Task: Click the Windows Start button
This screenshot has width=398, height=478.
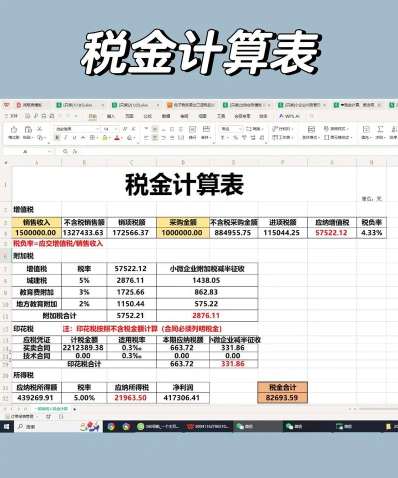Action: (x=7, y=426)
